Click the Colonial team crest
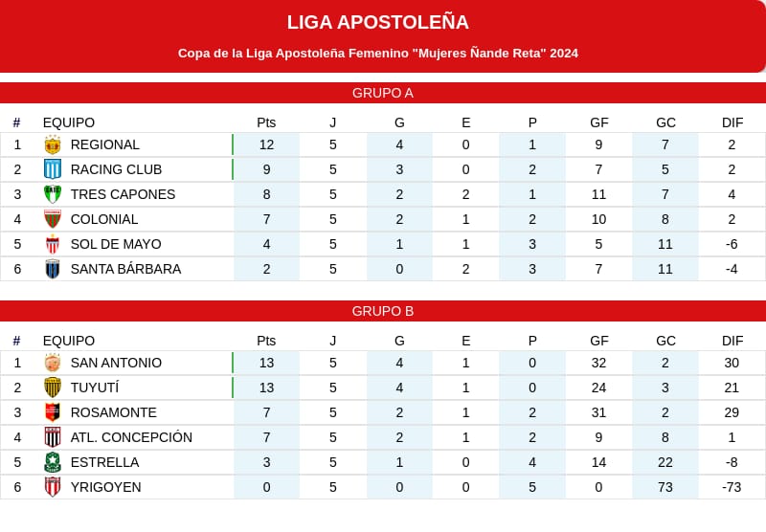Viewport: 766px width, 532px height. pyautogui.click(x=53, y=219)
